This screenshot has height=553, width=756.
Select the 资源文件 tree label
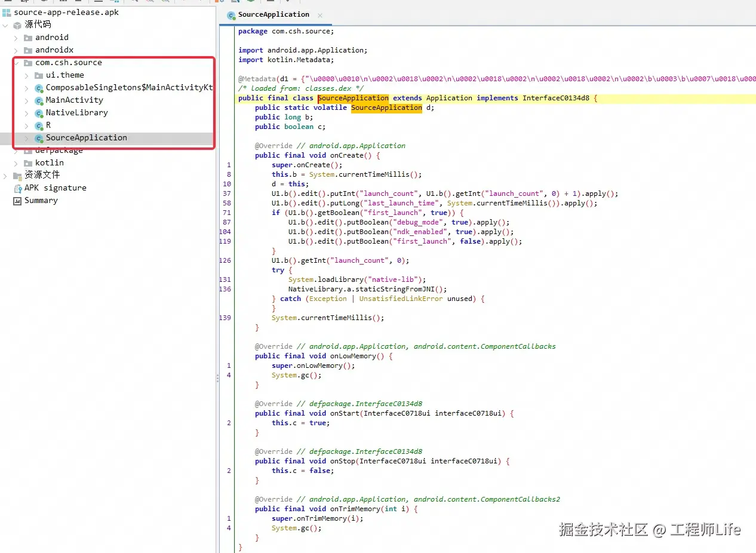point(42,175)
